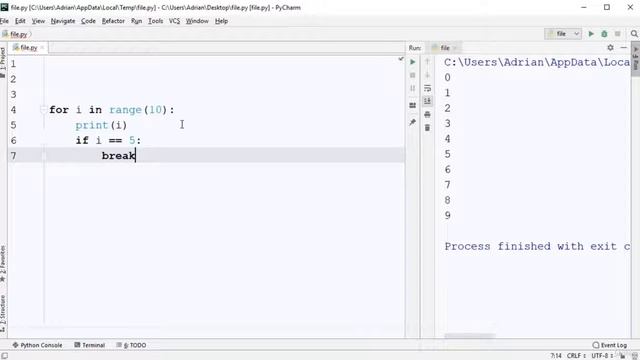Click line number 1 in editor gutter

click(13, 64)
